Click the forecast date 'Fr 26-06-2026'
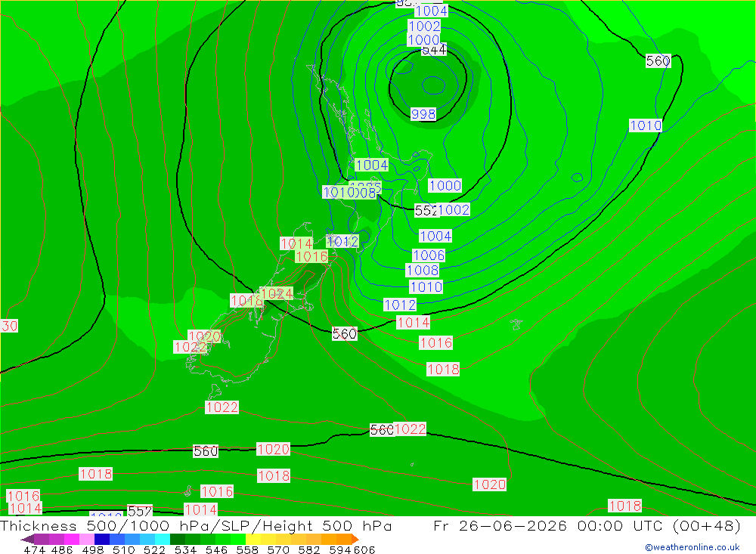 500,526
